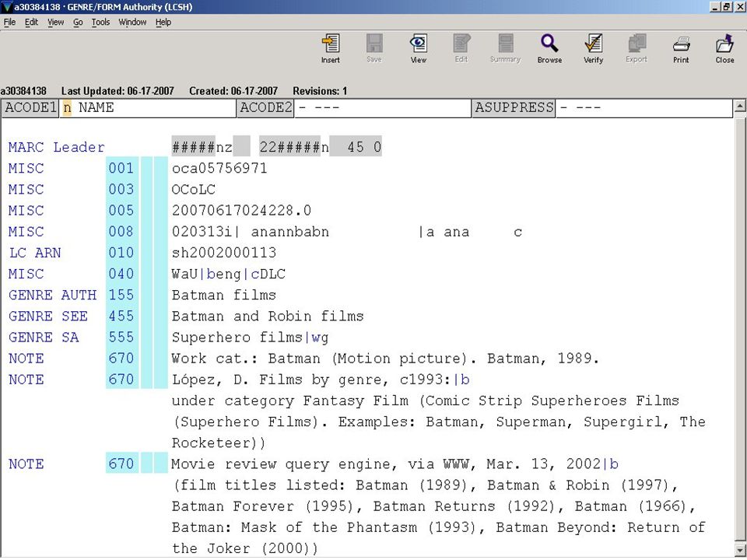The image size is (747, 560).
Task: Open the Summary toolbar icon
Action: click(505, 48)
